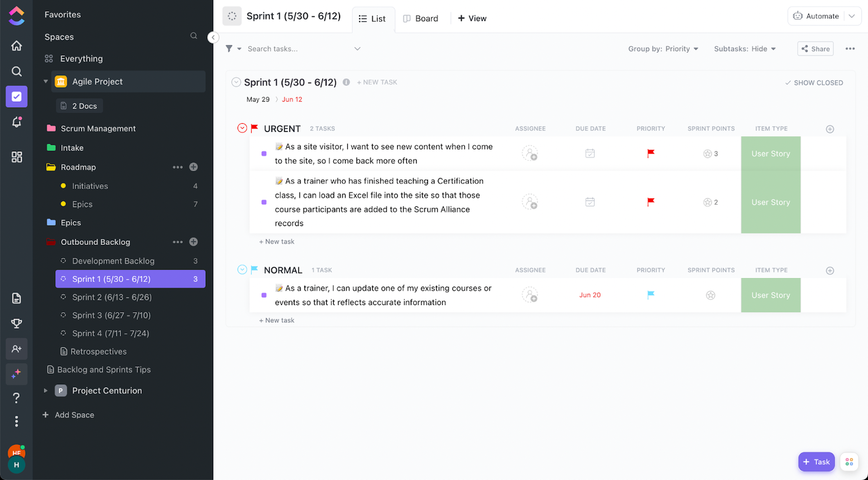Click the purple + Task button
The width and height of the screenshot is (868, 480).
[816, 462]
